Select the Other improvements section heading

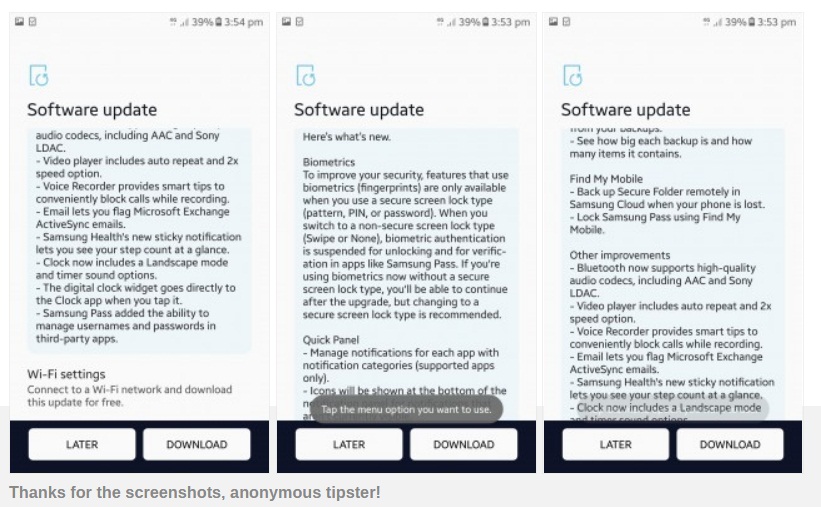pyautogui.click(x=620, y=255)
